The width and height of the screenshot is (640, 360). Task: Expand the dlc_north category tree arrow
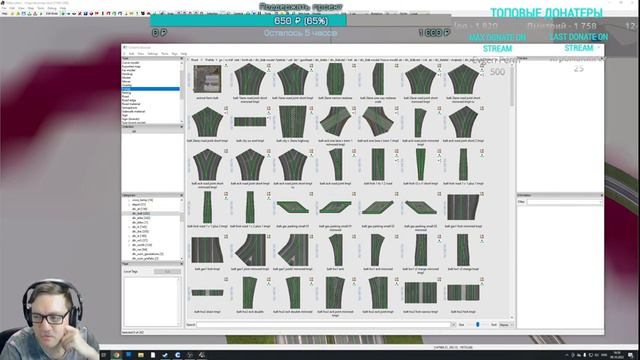tap(129, 245)
